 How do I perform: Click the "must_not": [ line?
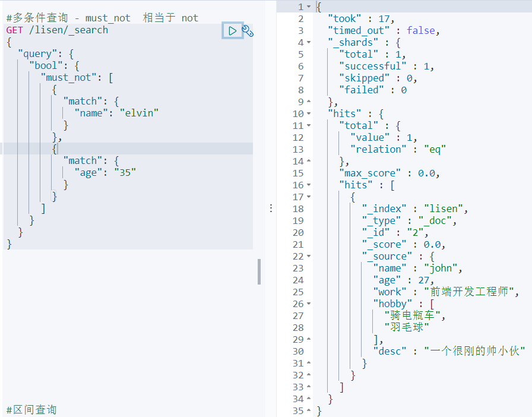click(x=77, y=78)
